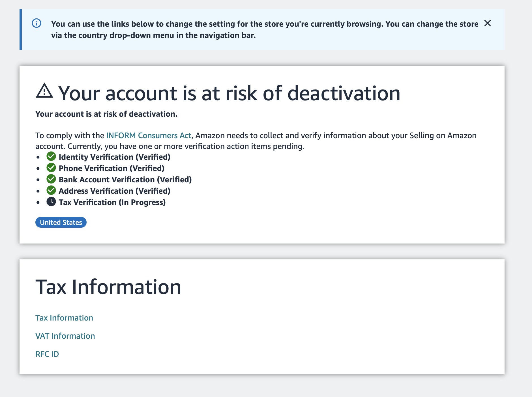
Task: Click 'Your account is at risk of deactivation' heading
Action: click(x=229, y=93)
